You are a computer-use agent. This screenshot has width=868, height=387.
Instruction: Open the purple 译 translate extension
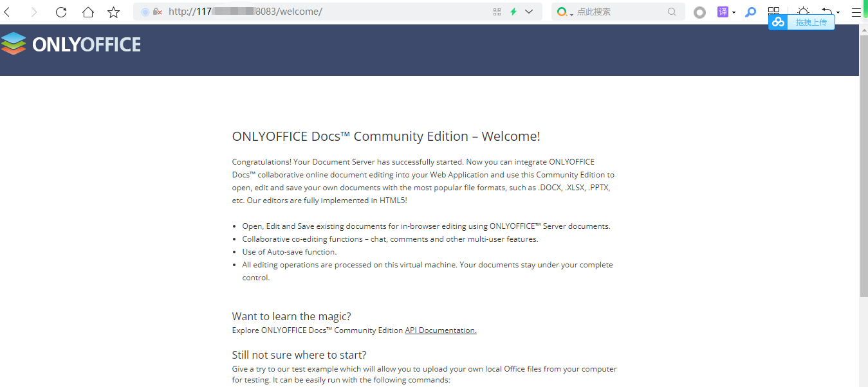point(723,12)
